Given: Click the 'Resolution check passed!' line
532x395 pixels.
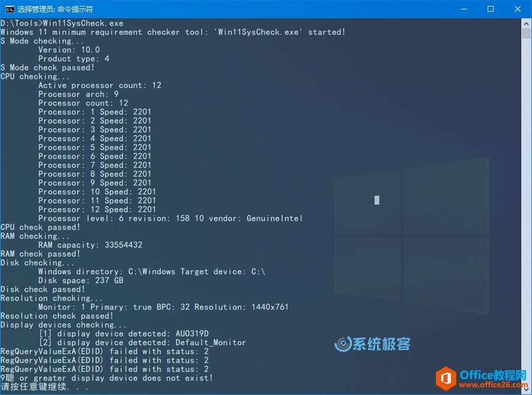Looking at the screenshot, I should tap(57, 316).
